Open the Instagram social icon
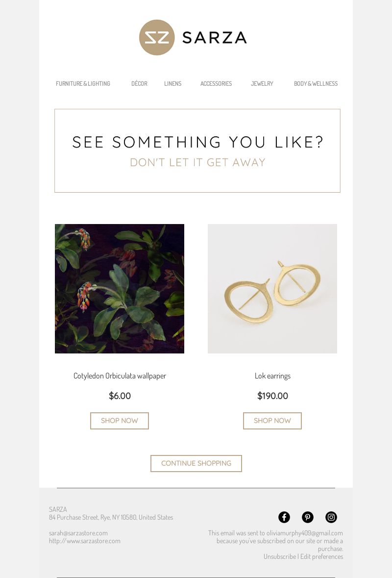The height and width of the screenshot is (578, 392). point(331,517)
